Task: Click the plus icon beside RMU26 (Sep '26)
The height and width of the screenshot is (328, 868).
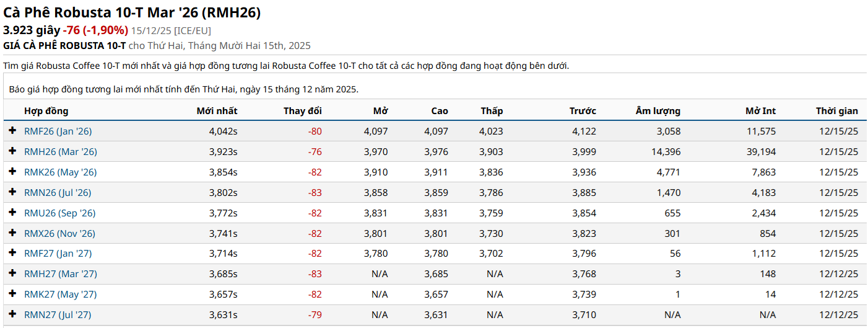Action: pyautogui.click(x=12, y=213)
